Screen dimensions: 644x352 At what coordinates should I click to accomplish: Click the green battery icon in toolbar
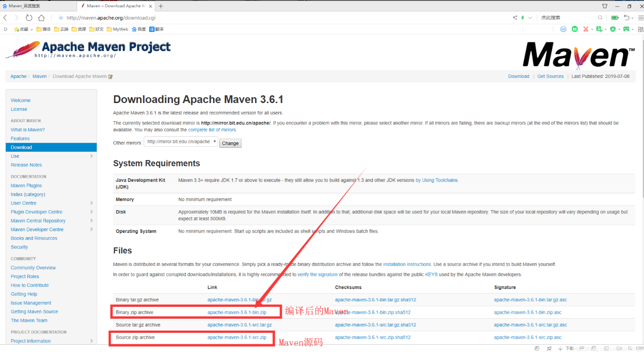[x=615, y=18]
